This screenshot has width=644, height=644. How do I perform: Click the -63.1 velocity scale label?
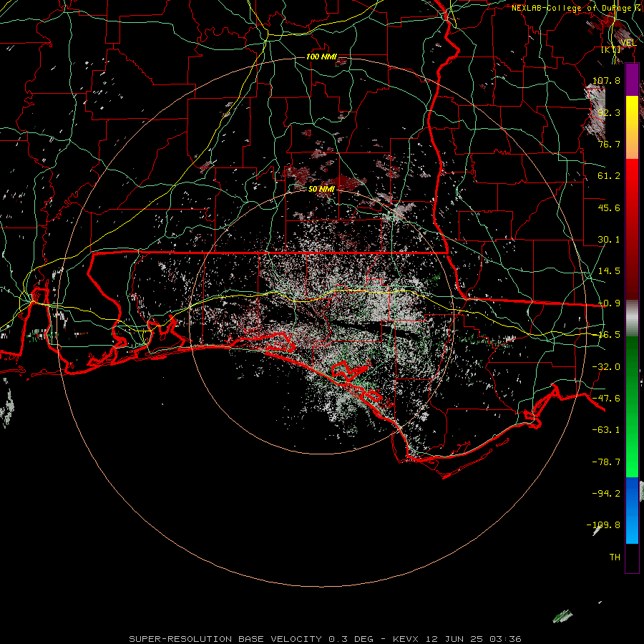[606, 430]
